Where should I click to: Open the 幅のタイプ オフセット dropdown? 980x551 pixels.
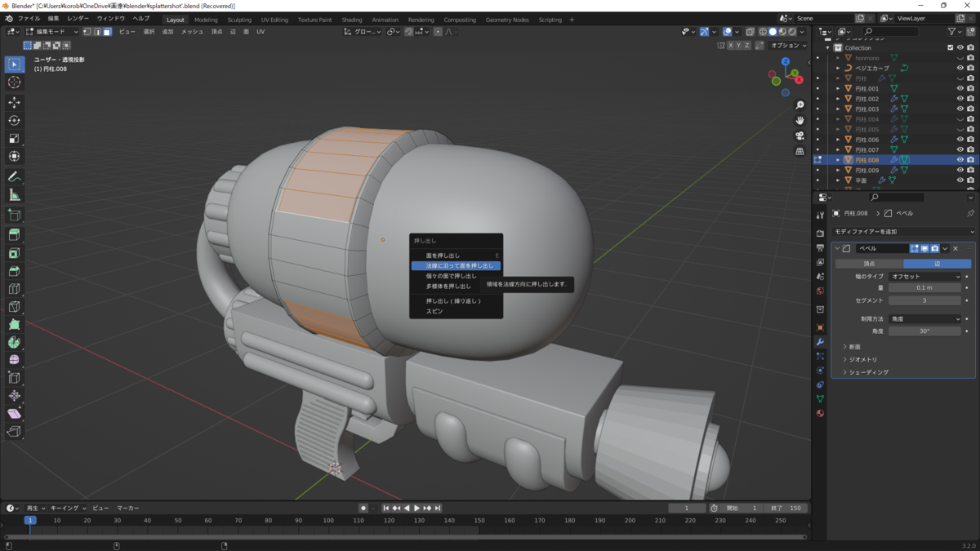point(924,277)
